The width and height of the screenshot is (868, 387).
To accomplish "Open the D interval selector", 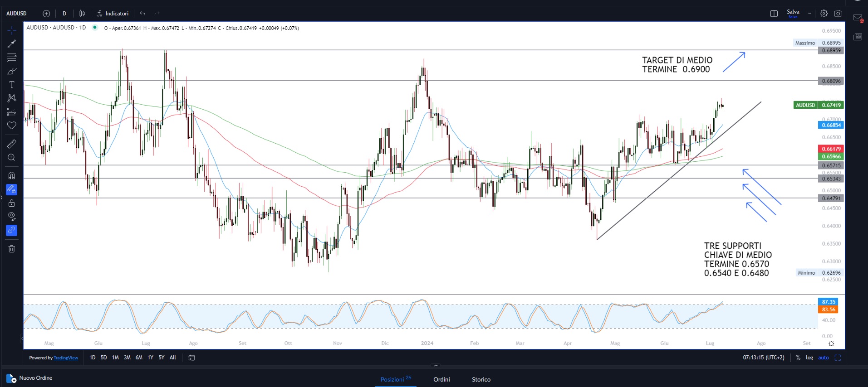I will pos(64,14).
